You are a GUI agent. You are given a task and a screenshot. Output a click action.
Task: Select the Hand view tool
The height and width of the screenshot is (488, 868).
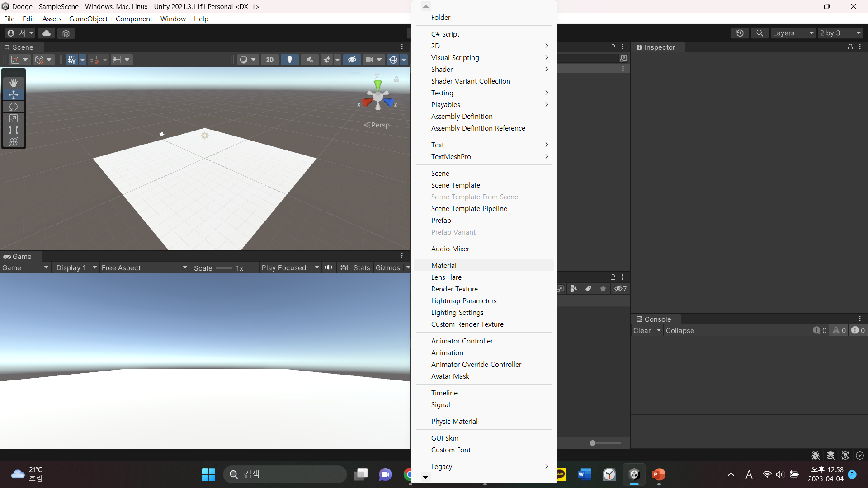click(14, 83)
